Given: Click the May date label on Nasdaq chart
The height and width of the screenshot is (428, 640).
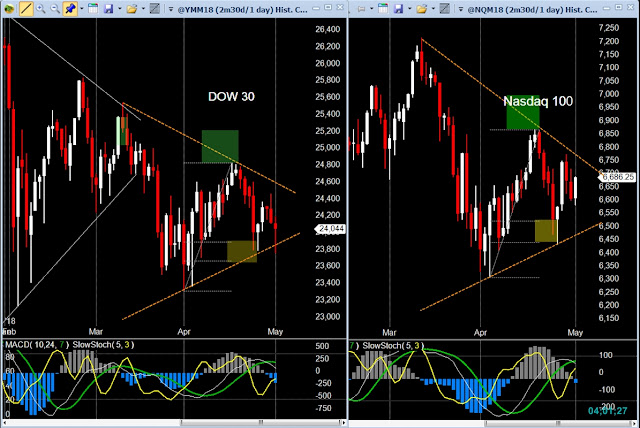Looking at the screenshot, I should coord(575,332).
